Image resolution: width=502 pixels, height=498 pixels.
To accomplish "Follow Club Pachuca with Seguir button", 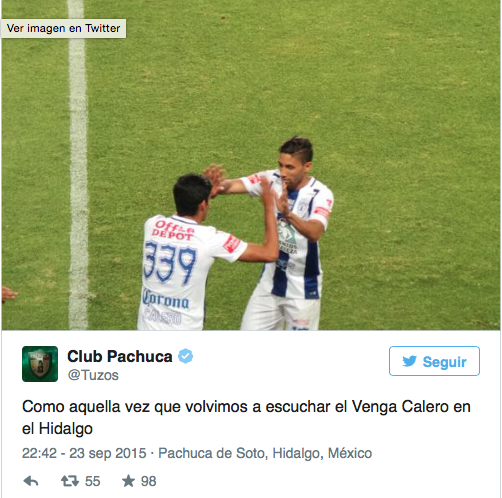I will [x=434, y=361].
